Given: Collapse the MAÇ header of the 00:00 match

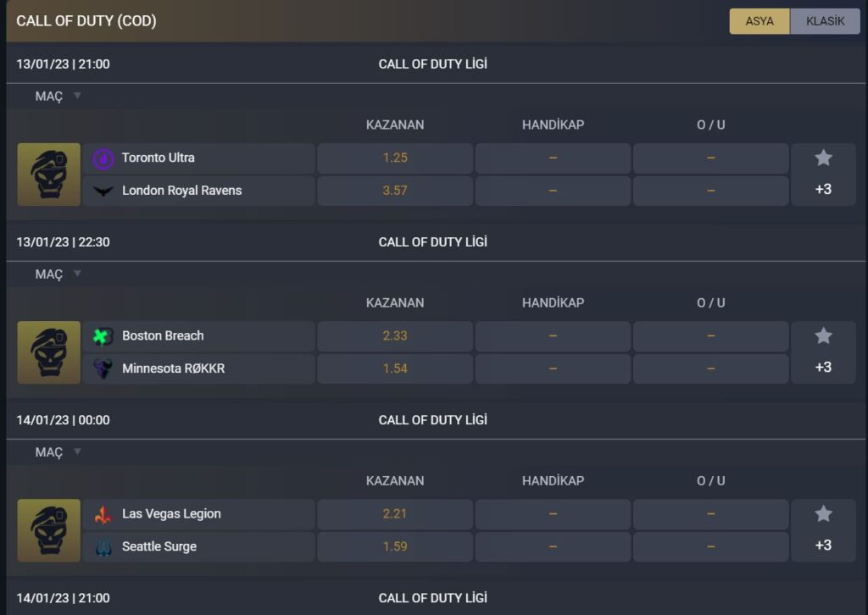Looking at the screenshot, I should [56, 452].
